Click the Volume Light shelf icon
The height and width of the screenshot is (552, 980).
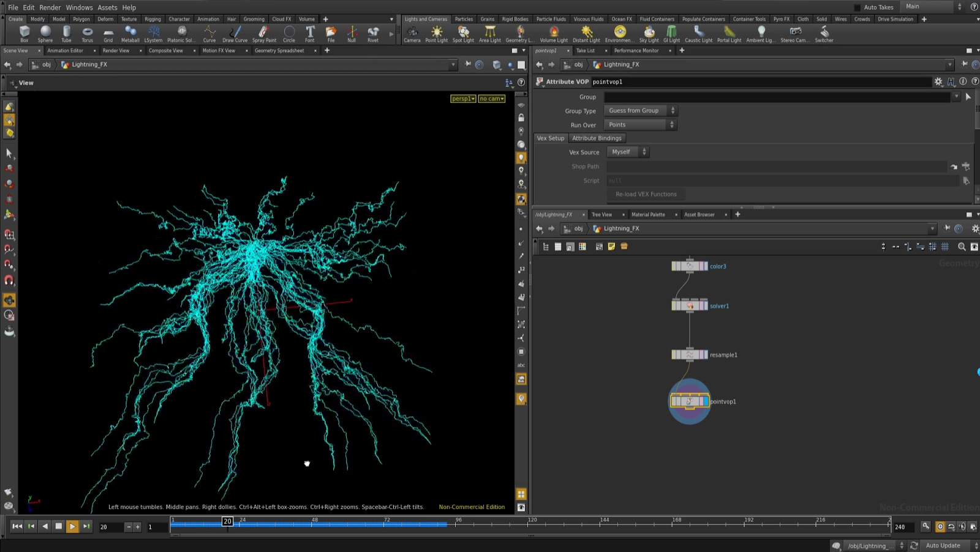coord(554,32)
